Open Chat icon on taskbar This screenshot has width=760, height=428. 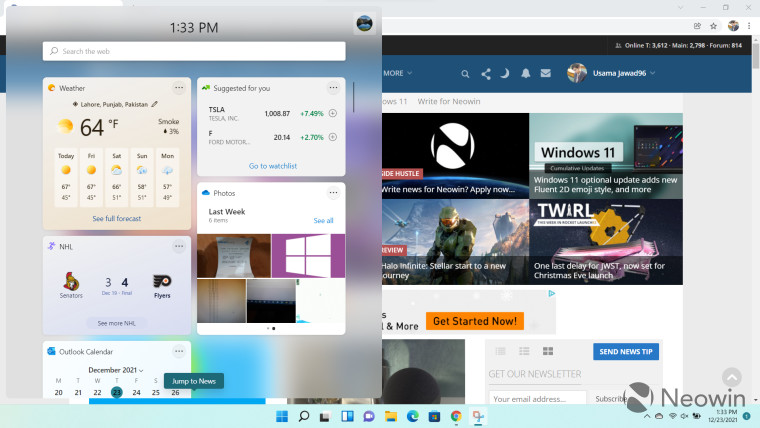pyautogui.click(x=369, y=416)
